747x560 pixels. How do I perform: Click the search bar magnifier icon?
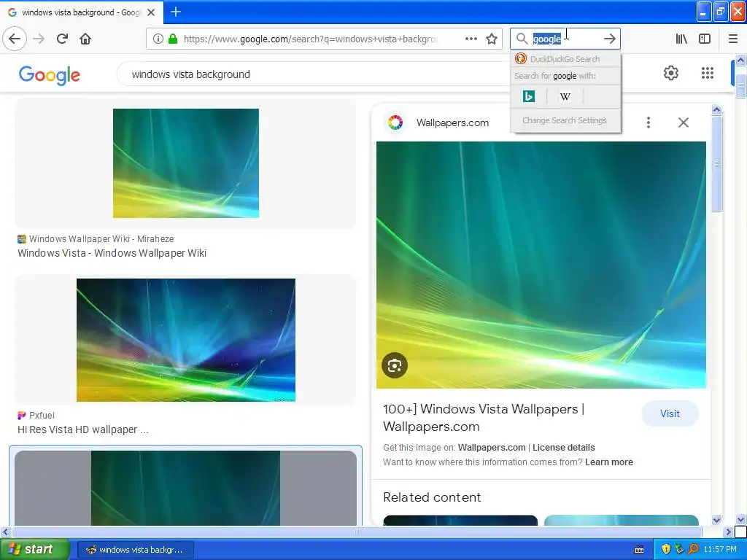522,39
